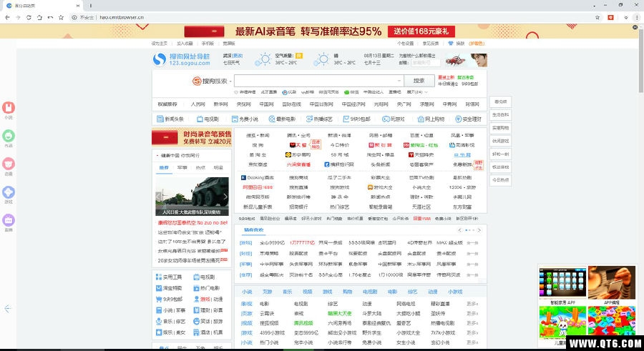Image resolution: width=644 pixels, height=351 pixels.
Task: Open 电视剧 in the icon shortcut row
Action: pos(208,119)
